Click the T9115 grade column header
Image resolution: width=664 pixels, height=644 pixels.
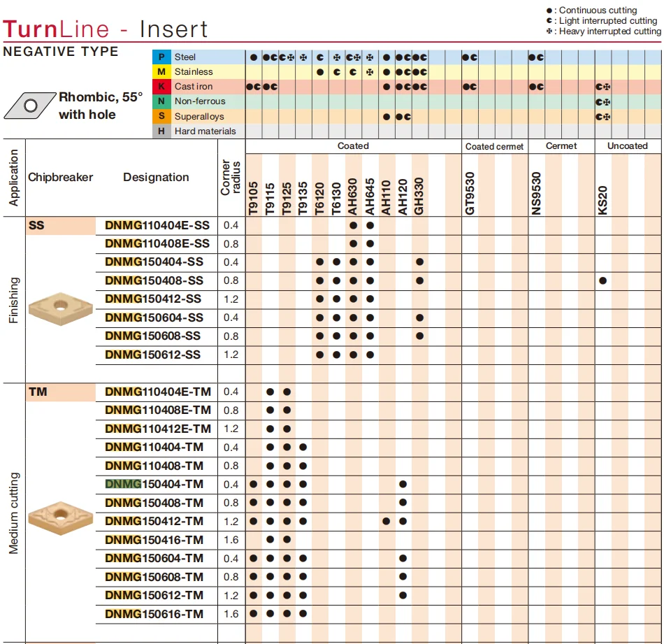tap(270, 199)
